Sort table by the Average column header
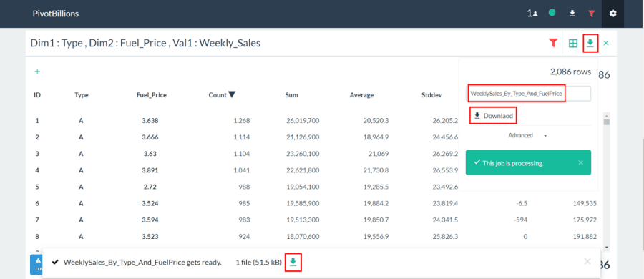Screen dimensions: 644x279 pos(361,95)
